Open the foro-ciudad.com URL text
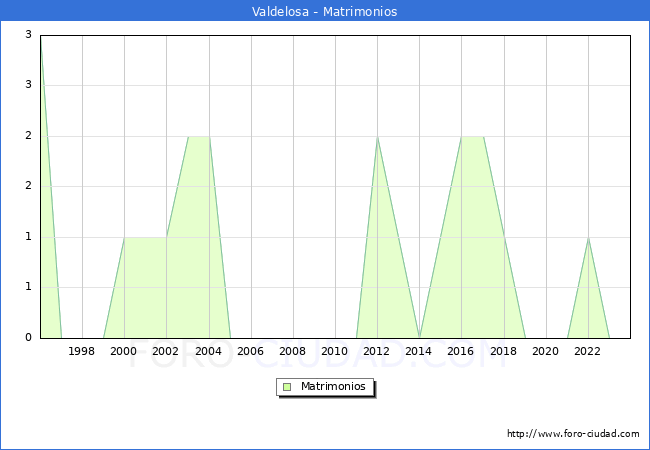This screenshot has width=650, height=450. point(573,433)
